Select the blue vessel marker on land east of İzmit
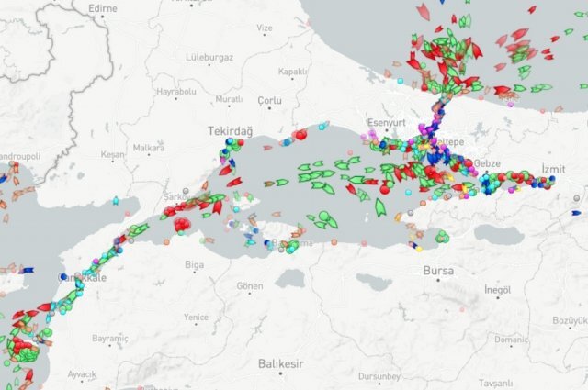Viewport: 588px width, 390px height. (x=576, y=213)
